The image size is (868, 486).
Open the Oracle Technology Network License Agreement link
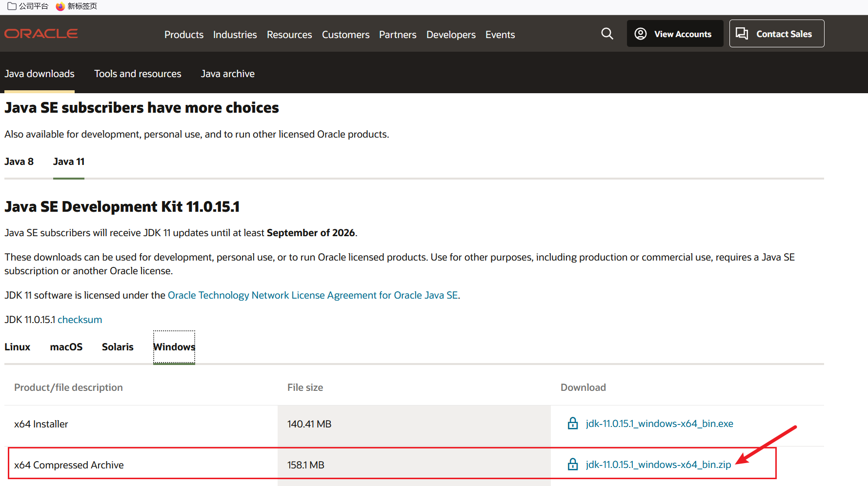(x=313, y=295)
